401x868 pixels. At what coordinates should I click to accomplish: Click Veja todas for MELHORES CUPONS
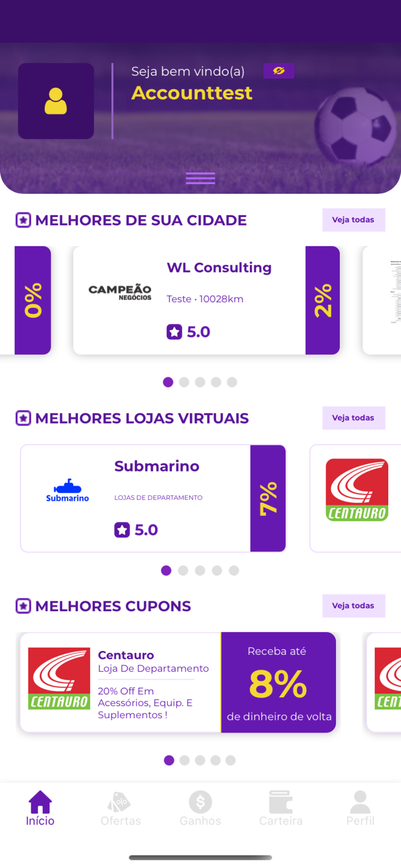click(354, 605)
